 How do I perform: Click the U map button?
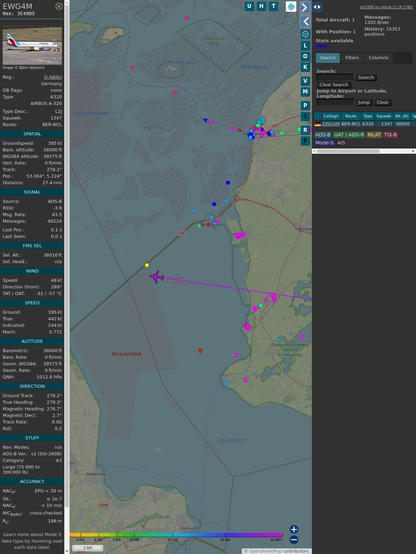[249, 6]
